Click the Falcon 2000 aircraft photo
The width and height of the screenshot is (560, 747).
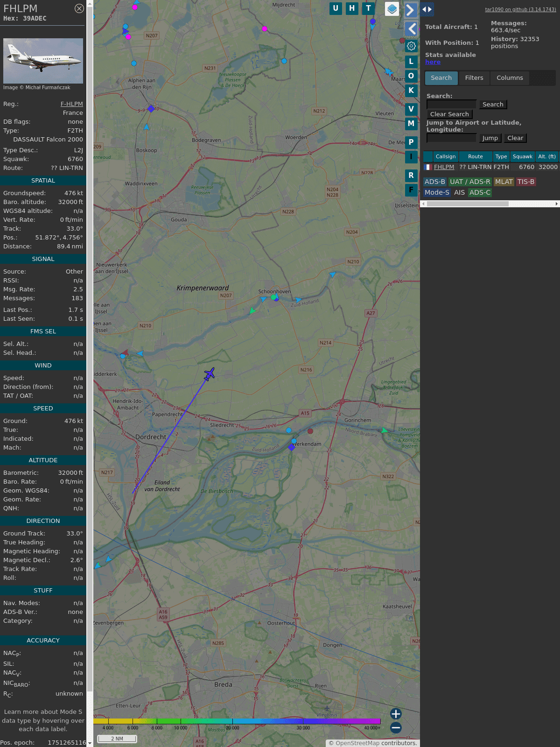[x=43, y=61]
